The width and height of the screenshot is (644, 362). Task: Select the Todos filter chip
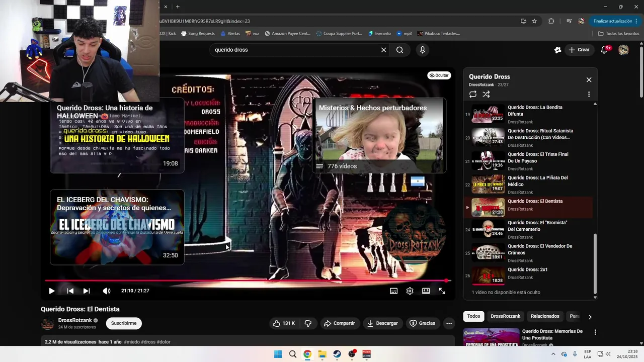[473, 316]
